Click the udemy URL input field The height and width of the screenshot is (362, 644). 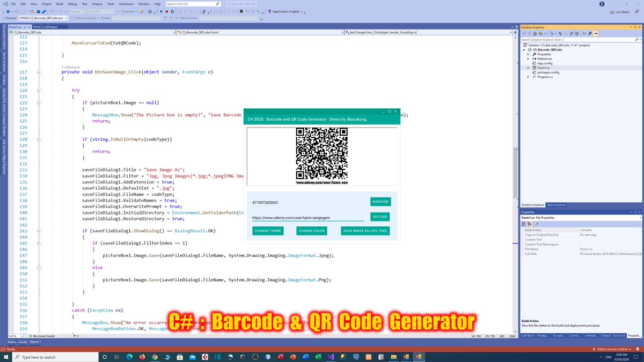pyautogui.click(x=308, y=217)
